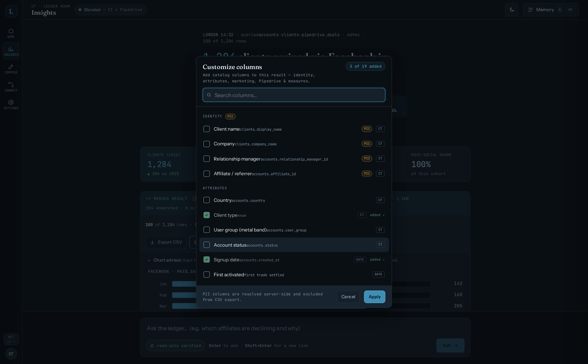Click the ST user avatar
Screen dimensions: 588x364
(x=11, y=354)
